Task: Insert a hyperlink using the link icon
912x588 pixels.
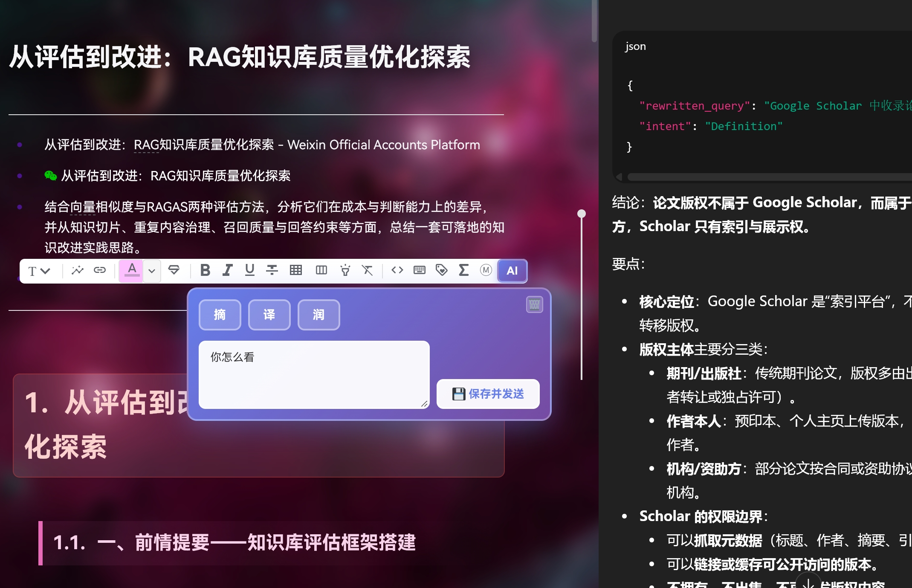Action: pos(100,270)
